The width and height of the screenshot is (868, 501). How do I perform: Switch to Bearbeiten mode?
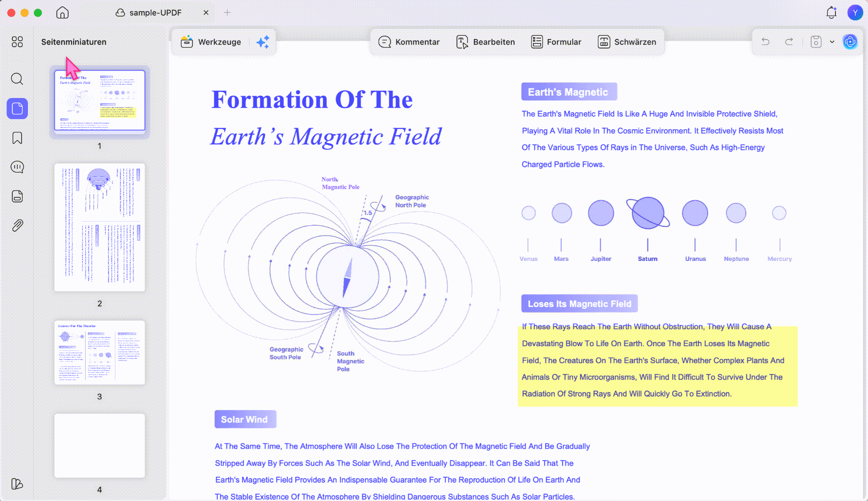click(486, 42)
